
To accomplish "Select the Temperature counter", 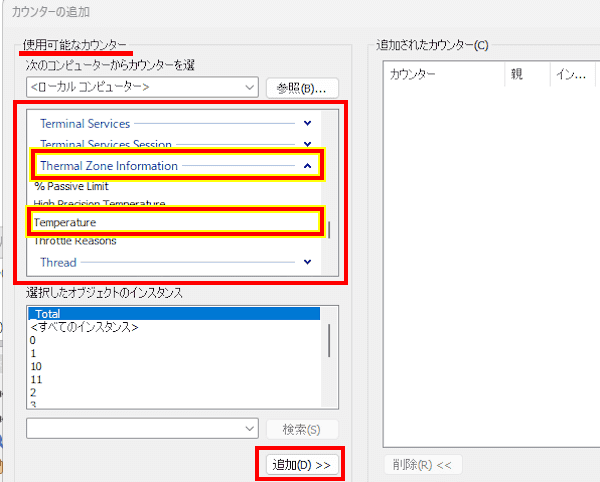I will (x=64, y=222).
